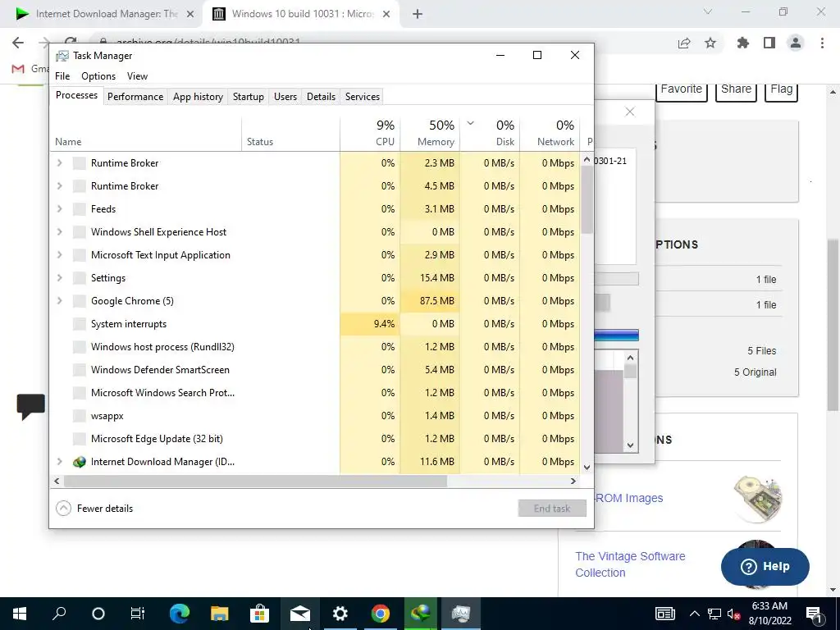Show hidden tray icons chevron
The image size is (840, 630).
click(694, 614)
